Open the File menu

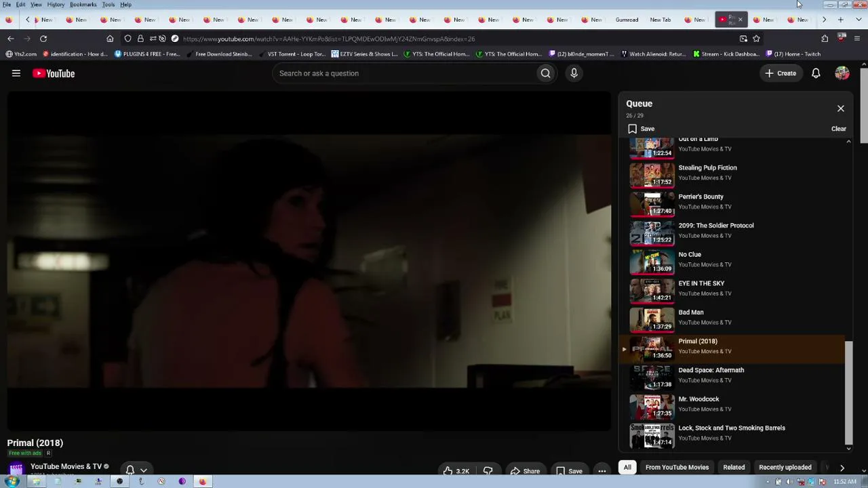pos(7,5)
